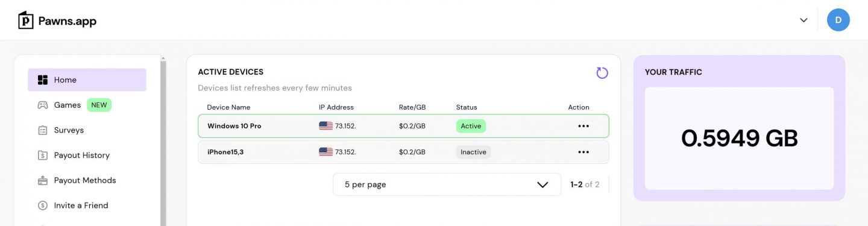The image size is (868, 226).
Task: Click the Device Name column header
Action: [228, 107]
